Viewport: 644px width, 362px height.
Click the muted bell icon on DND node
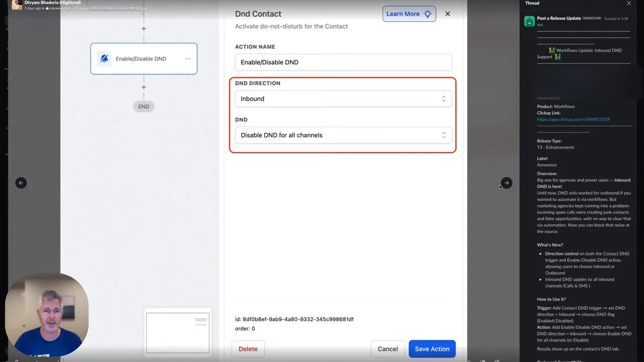[104, 59]
